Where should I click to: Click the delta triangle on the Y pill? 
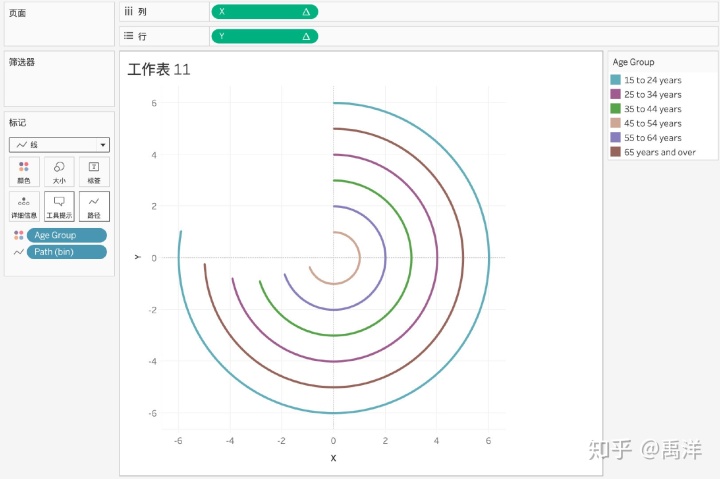point(306,36)
